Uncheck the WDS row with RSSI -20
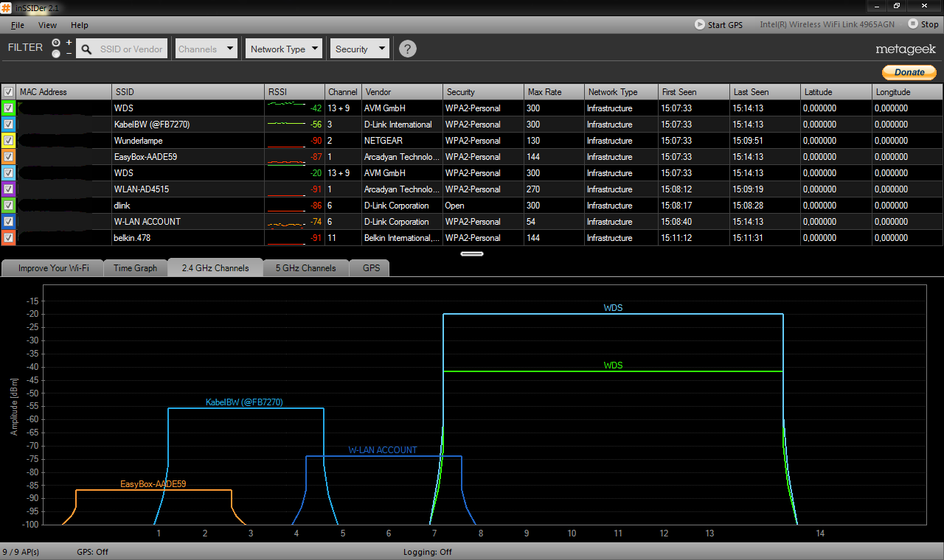Screen dimensions: 944x560 8,173
